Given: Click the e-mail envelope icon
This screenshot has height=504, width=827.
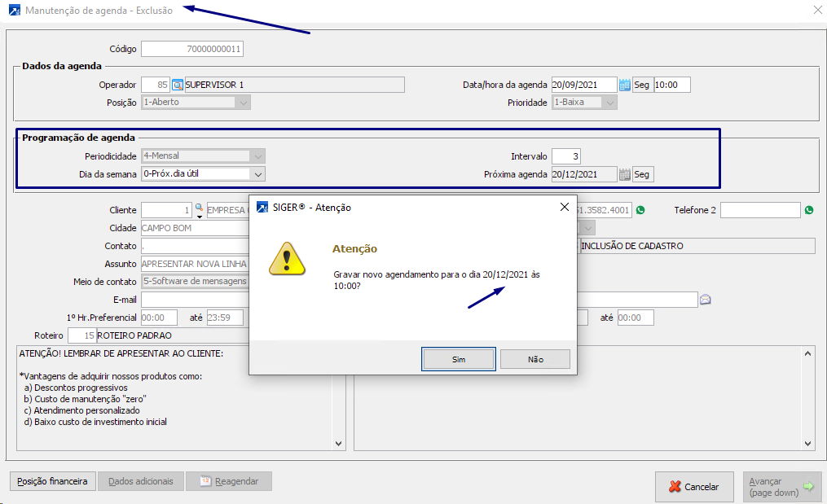Looking at the screenshot, I should click(x=705, y=300).
